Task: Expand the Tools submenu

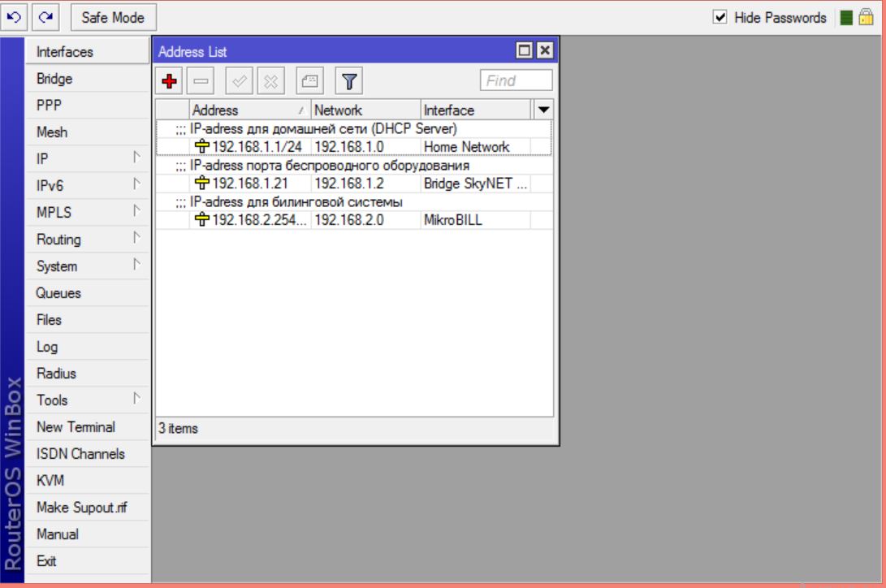Action: tap(88, 400)
